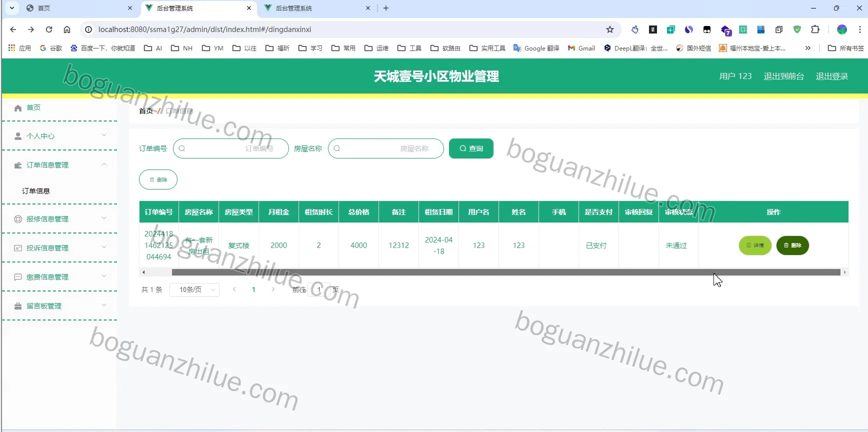Select 首页 in the left sidebar

pyautogui.click(x=59, y=107)
